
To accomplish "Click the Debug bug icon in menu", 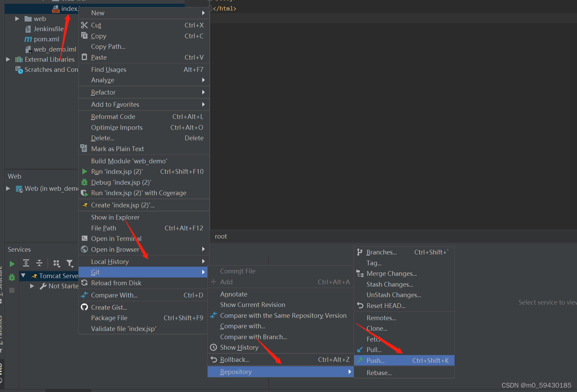I will click(x=84, y=182).
